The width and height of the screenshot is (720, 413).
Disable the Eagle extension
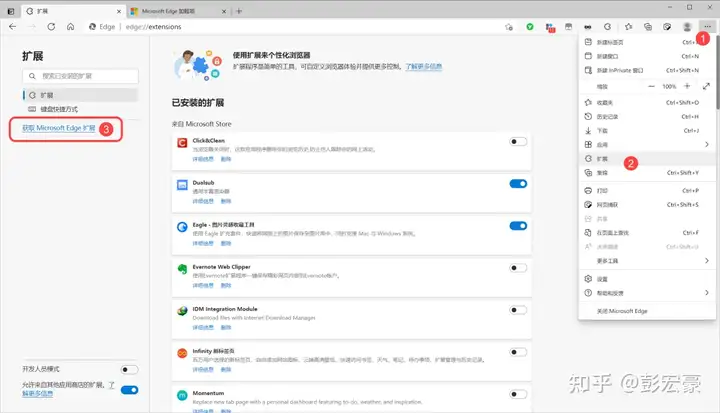(518, 226)
